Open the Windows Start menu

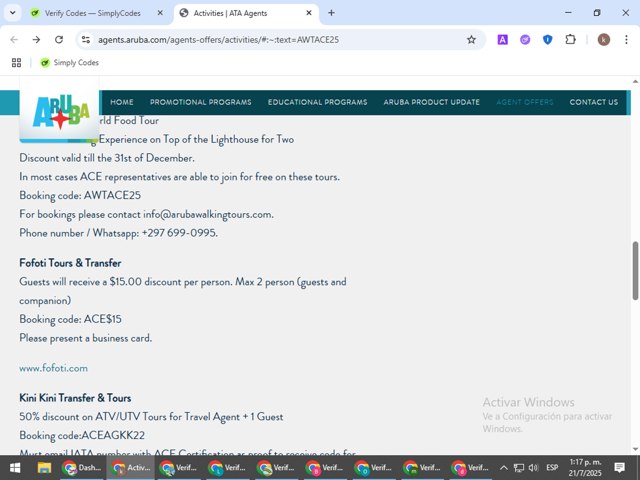[15, 468]
